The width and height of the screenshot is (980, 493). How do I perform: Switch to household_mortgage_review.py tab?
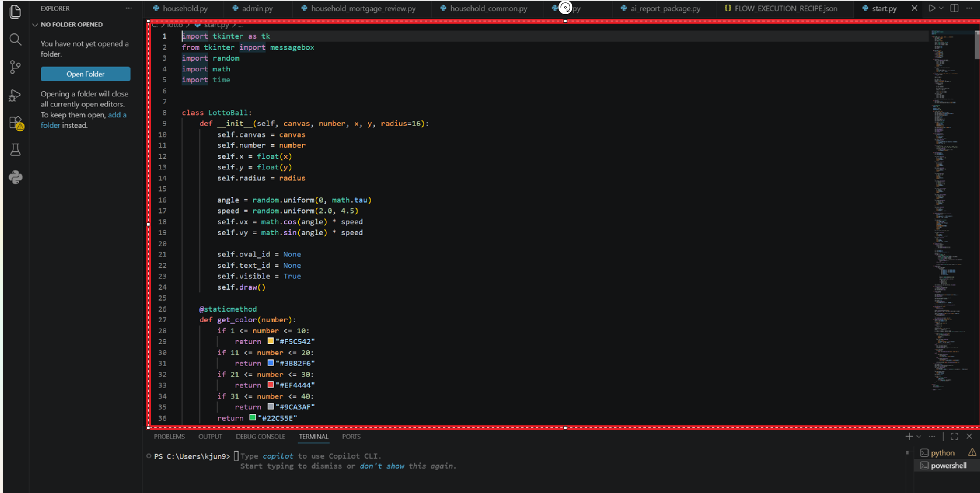coord(359,8)
